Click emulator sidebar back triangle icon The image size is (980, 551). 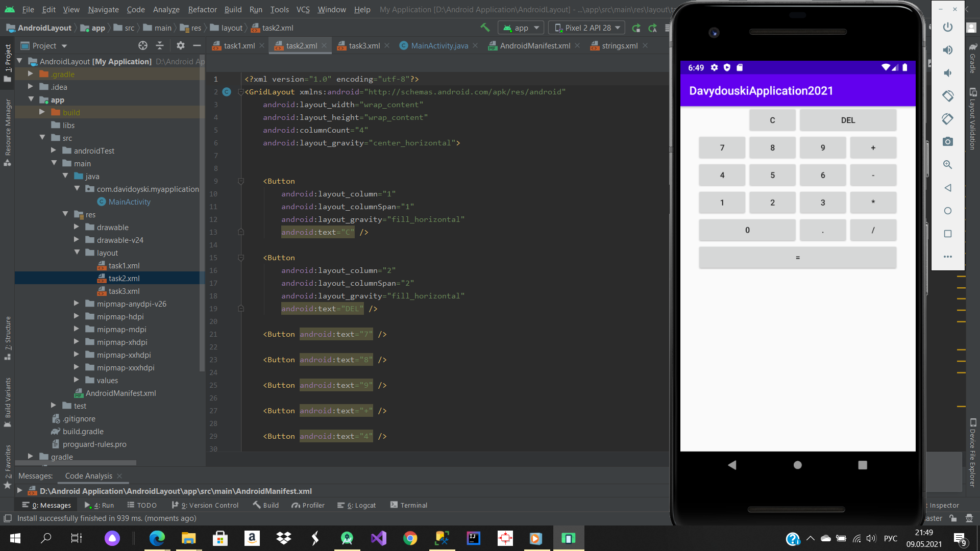(948, 188)
